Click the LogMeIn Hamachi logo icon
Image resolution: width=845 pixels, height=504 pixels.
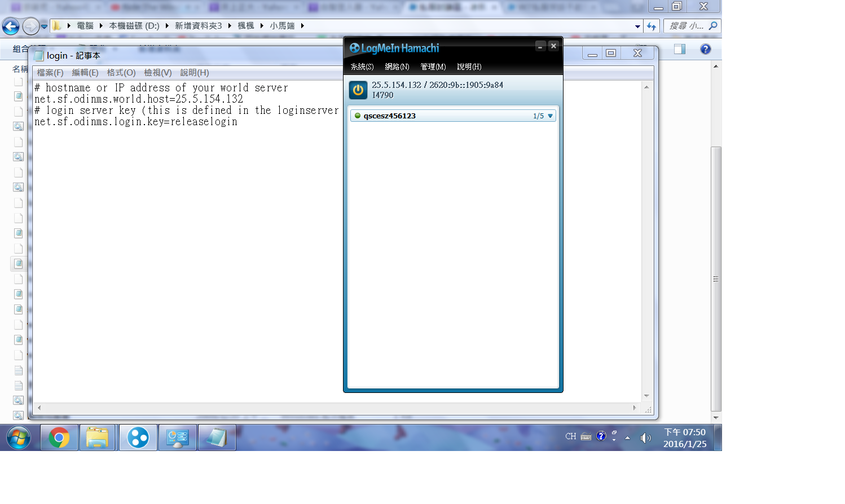click(355, 48)
